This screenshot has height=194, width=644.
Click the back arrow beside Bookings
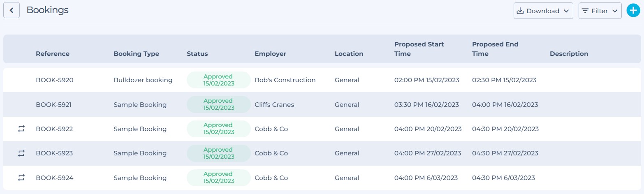pyautogui.click(x=12, y=10)
